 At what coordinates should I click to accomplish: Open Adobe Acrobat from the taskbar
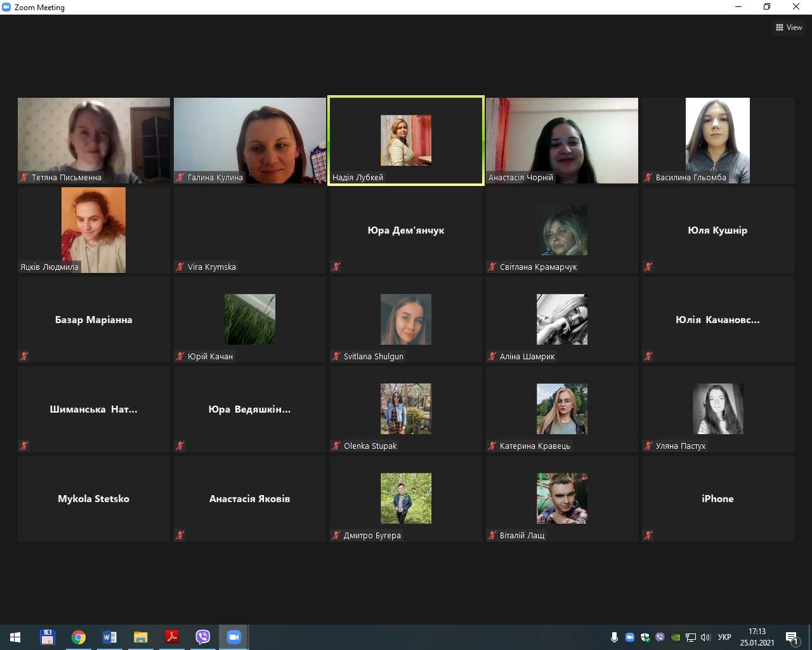[171, 637]
